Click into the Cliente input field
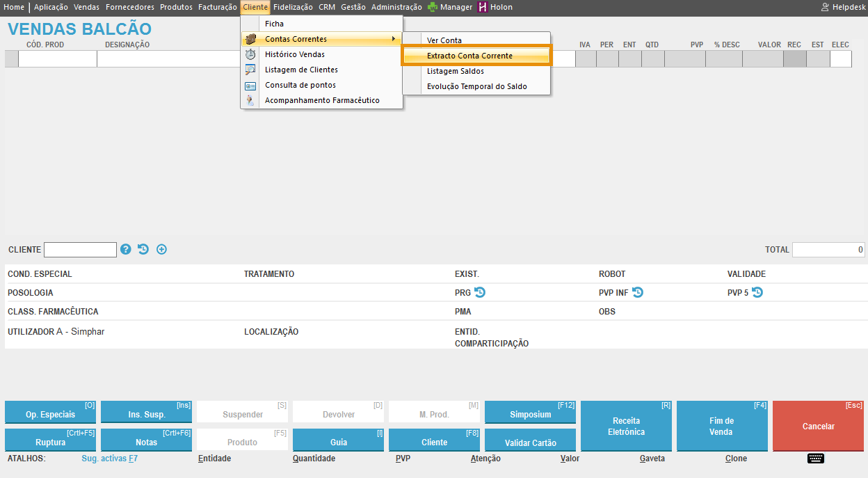 [80, 250]
